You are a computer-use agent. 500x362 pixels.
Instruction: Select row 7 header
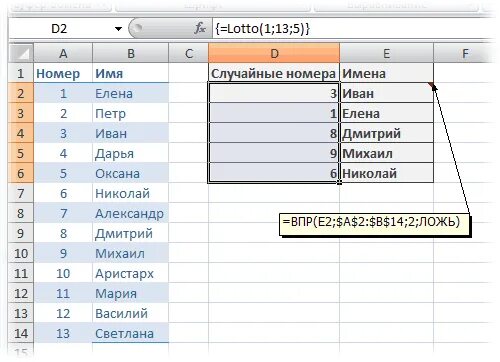pyautogui.click(x=21, y=193)
